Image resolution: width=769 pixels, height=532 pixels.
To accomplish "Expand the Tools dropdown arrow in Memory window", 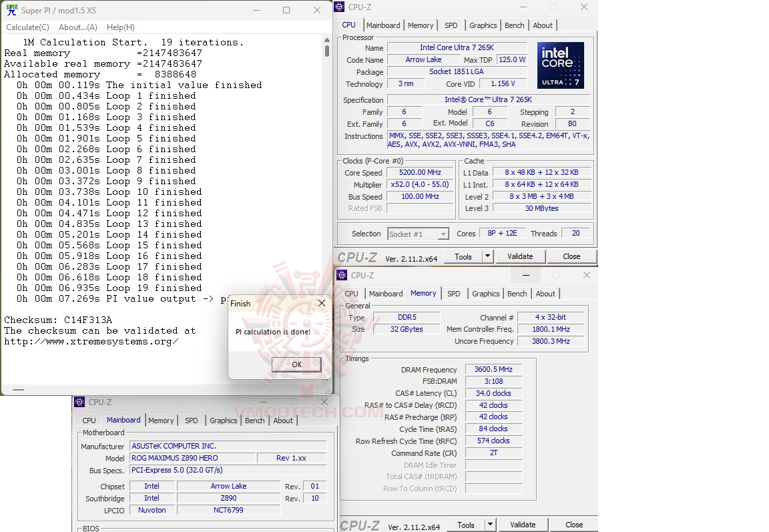I will [x=491, y=525].
